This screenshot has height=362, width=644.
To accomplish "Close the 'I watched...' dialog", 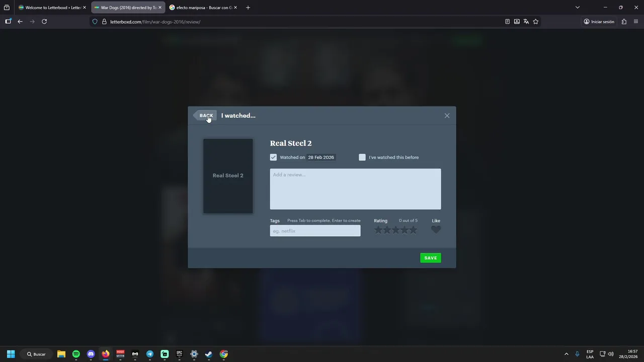I will (447, 116).
